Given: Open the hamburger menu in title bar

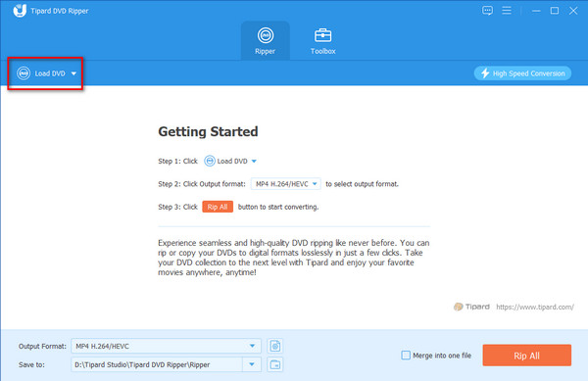Looking at the screenshot, I should coord(507,11).
